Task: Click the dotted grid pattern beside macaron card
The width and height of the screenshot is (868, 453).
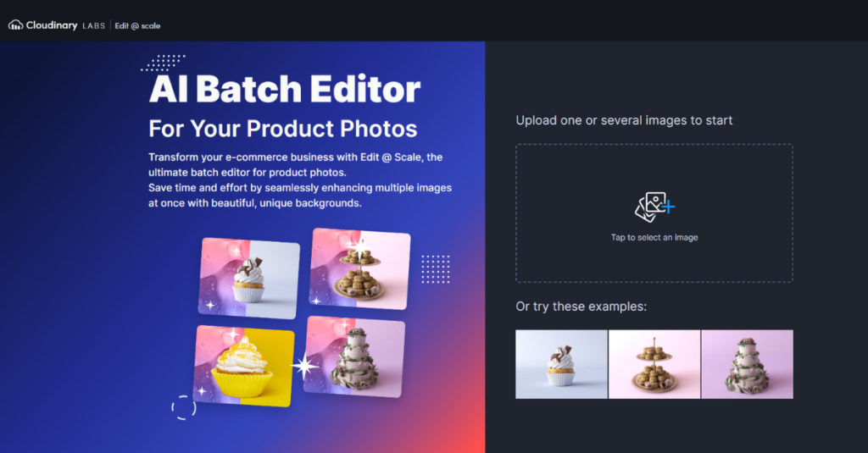Action: (436, 269)
